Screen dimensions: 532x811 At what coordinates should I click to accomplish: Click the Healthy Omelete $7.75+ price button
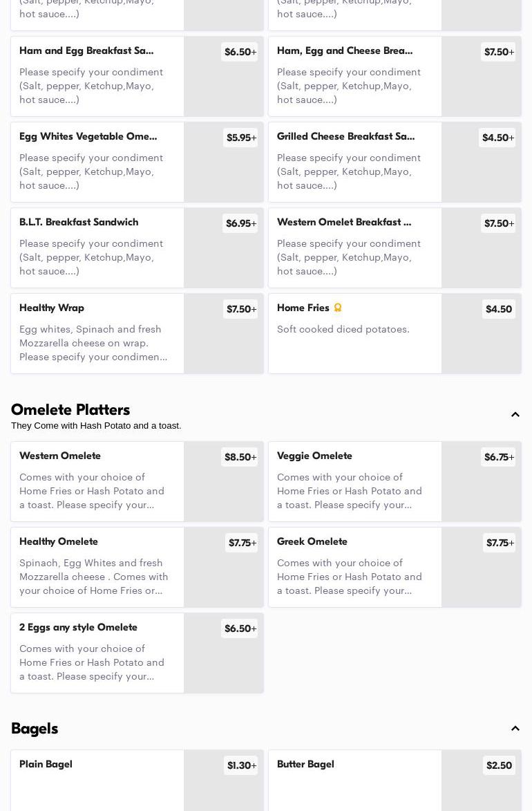click(242, 543)
